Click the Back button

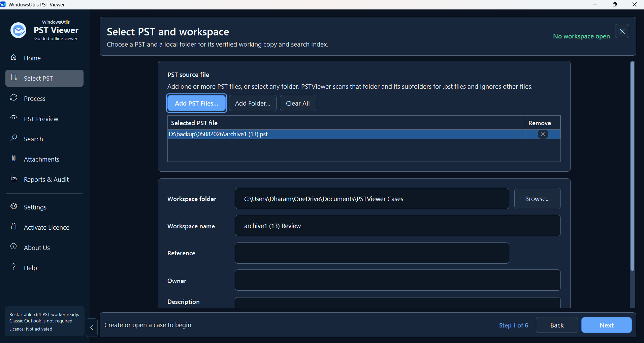coord(557,325)
